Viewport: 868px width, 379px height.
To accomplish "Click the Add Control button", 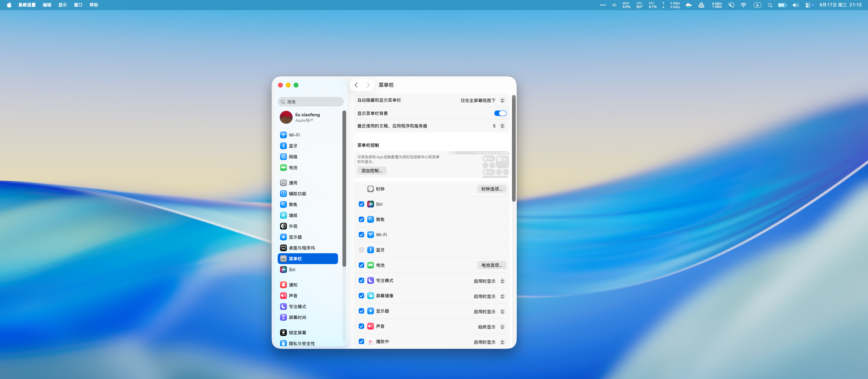I will [372, 171].
